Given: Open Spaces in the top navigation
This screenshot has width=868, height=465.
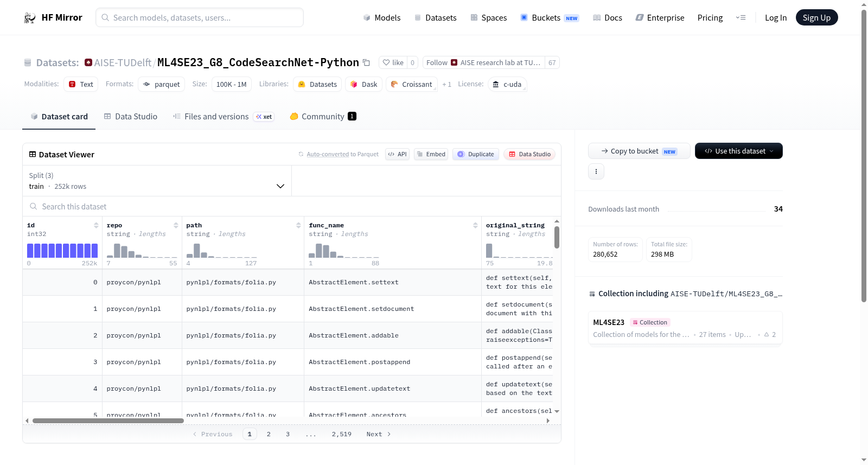Looking at the screenshot, I should pyautogui.click(x=488, y=18).
